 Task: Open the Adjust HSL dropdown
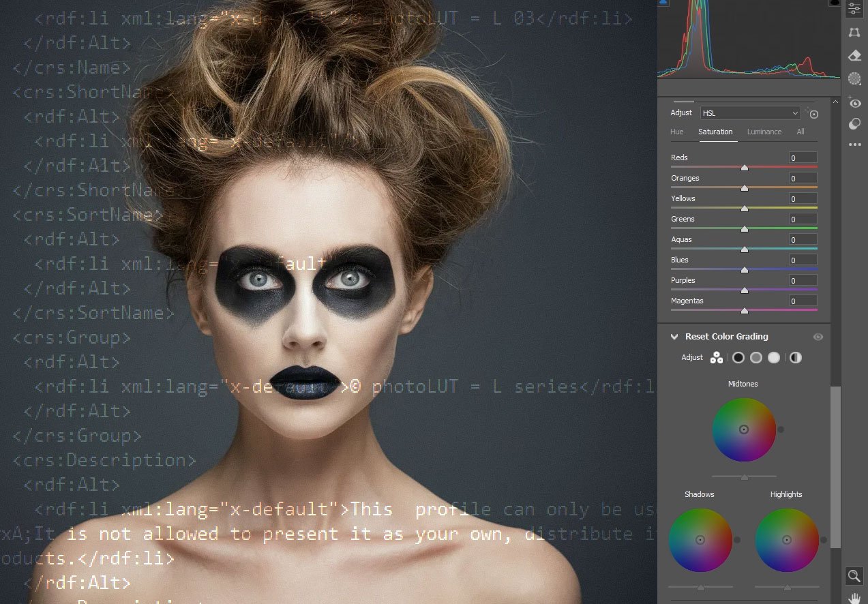click(x=750, y=113)
